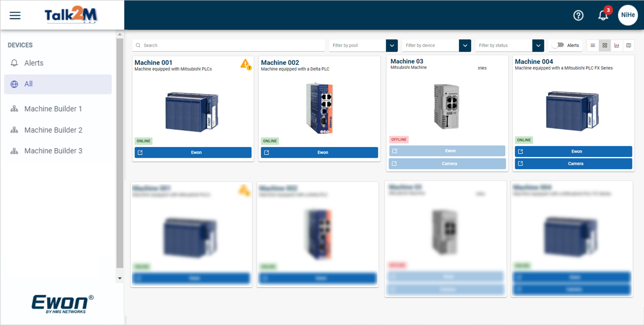
Task: Click the Alerts bell icon in sidebar
Action: [15, 63]
